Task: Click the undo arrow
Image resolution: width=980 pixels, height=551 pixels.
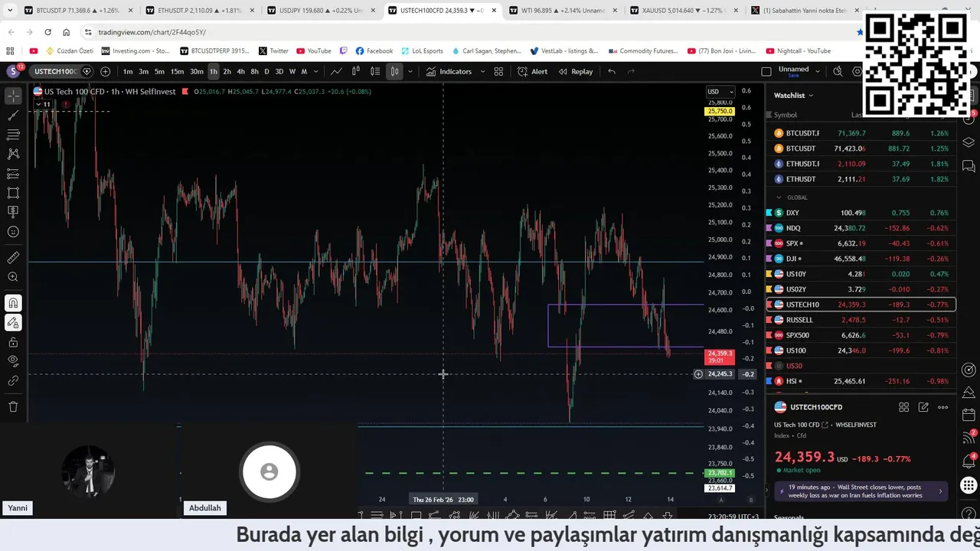Action: pos(612,71)
